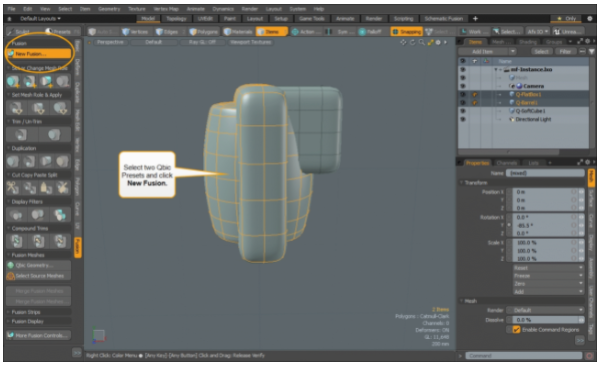601x368 pixels.
Task: Click the Name (mixed) input field
Action: pyautogui.click(x=545, y=173)
